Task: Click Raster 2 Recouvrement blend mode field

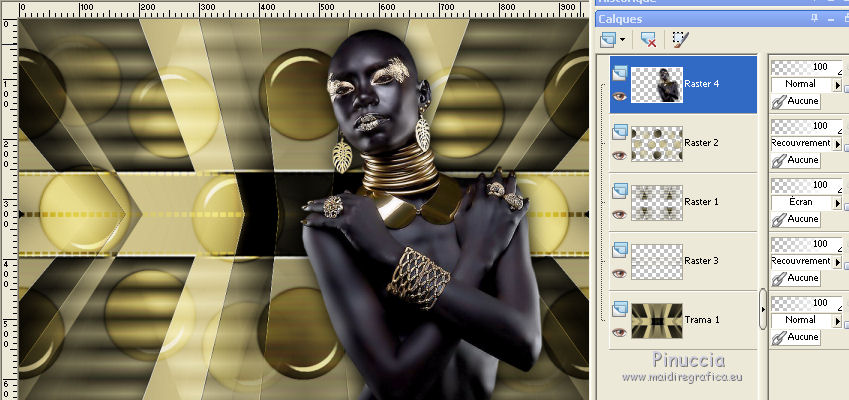Action: tap(801, 143)
